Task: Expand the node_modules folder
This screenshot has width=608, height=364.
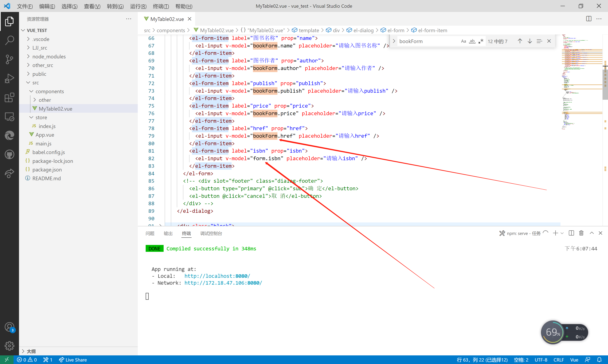Action: tap(49, 57)
